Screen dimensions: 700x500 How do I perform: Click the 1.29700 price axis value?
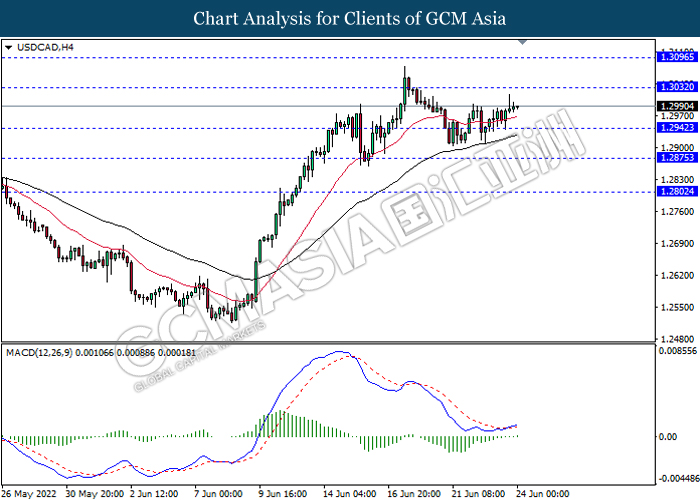pos(677,116)
